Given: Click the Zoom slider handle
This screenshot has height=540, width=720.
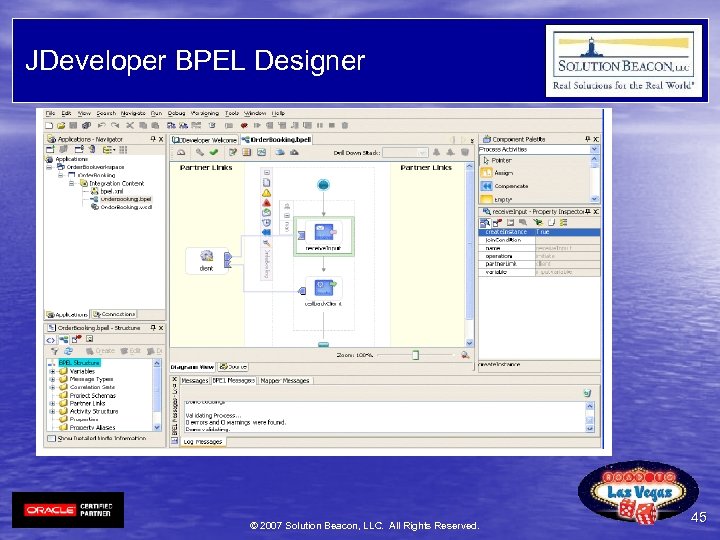Looking at the screenshot, I should 415,355.
